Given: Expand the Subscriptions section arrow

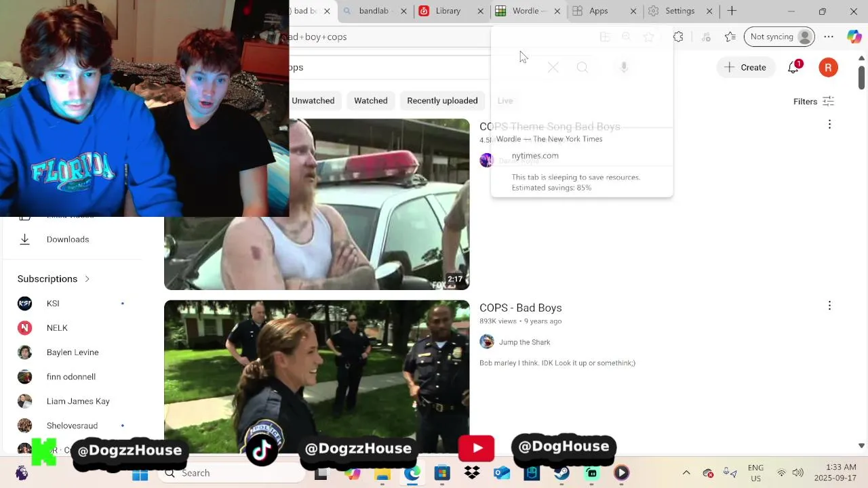Looking at the screenshot, I should (87, 279).
